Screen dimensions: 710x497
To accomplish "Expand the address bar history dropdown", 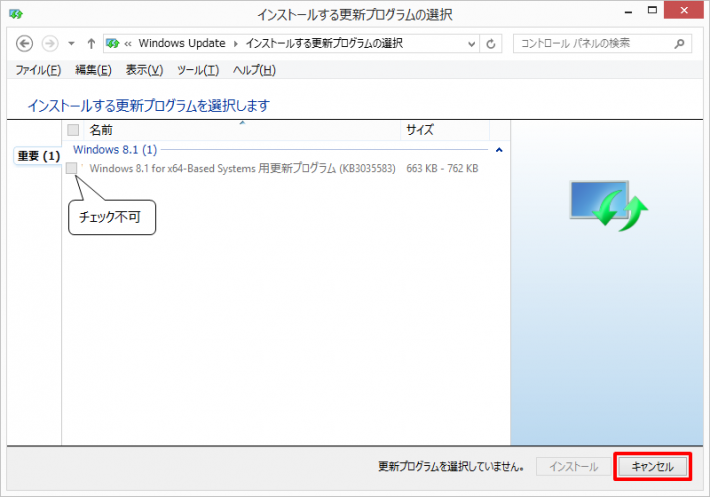I will point(471,44).
